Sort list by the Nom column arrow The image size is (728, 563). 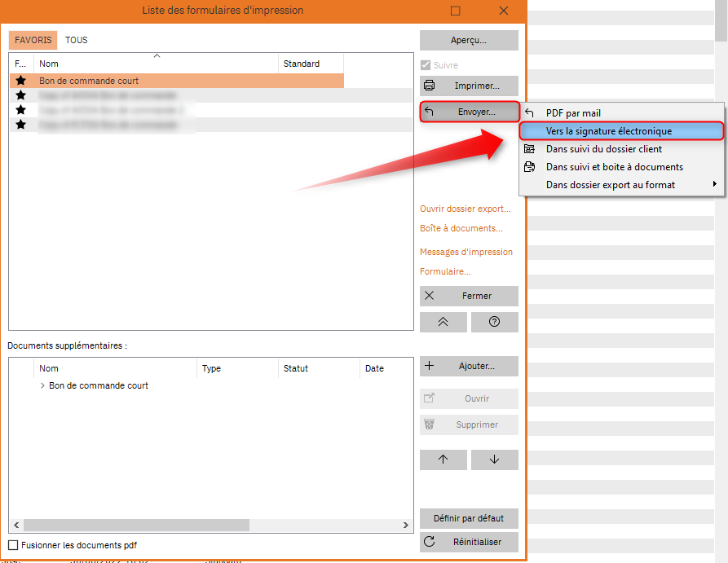click(x=157, y=55)
